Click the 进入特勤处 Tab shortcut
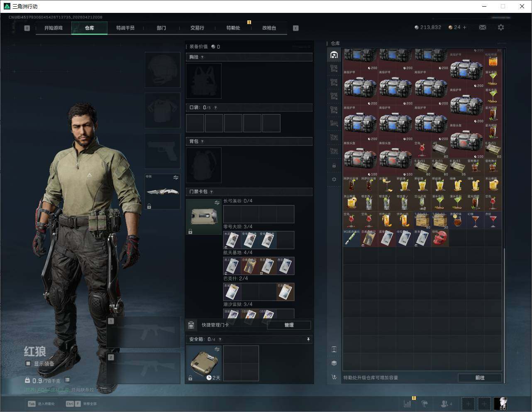The width and height of the screenshot is (532, 412). pyautogui.click(x=41, y=404)
